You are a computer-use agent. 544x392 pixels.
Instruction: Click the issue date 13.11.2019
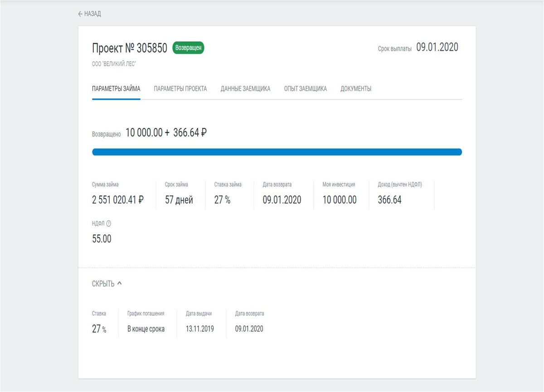click(x=200, y=329)
